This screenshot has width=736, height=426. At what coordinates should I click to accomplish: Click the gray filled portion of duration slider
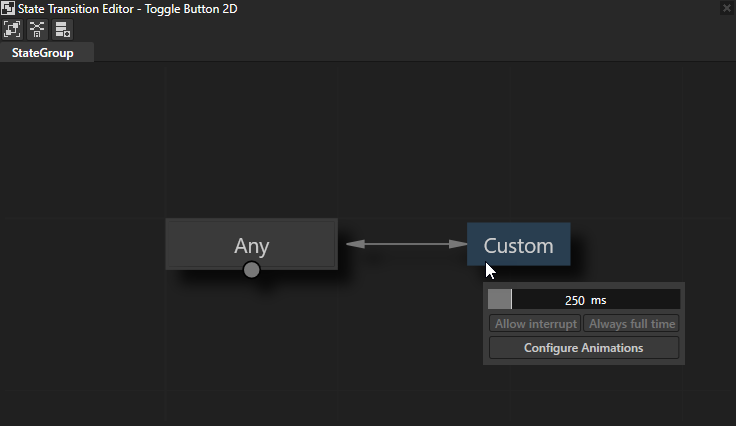499,300
